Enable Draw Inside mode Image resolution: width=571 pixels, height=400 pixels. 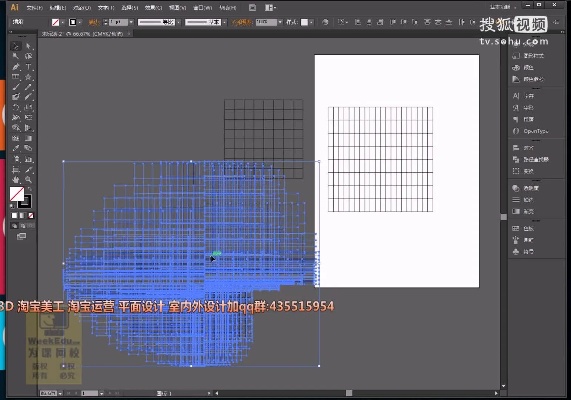pyautogui.click(x=31, y=226)
